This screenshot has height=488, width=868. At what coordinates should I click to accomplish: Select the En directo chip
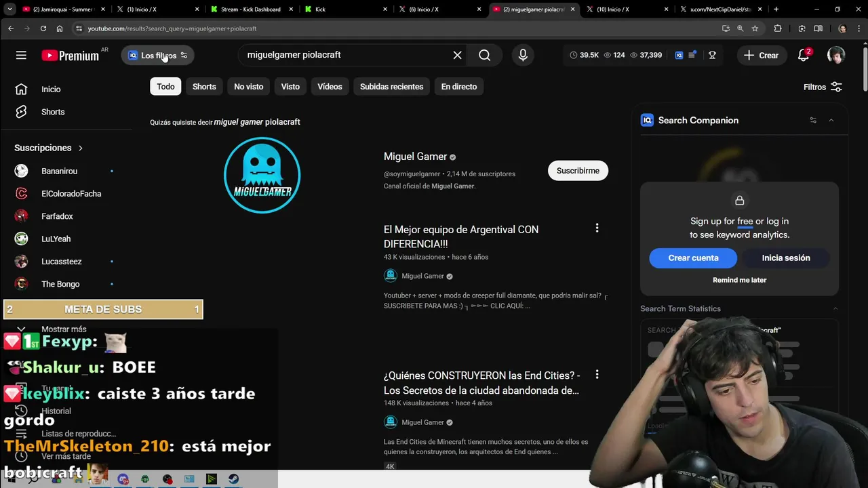(459, 87)
